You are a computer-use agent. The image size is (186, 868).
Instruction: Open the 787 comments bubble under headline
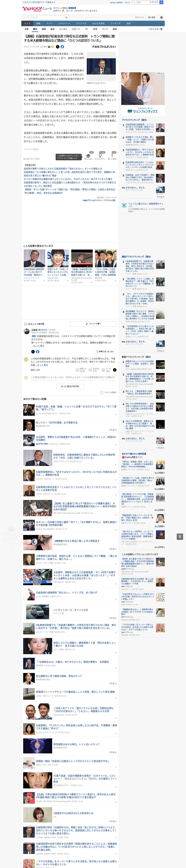point(44,47)
